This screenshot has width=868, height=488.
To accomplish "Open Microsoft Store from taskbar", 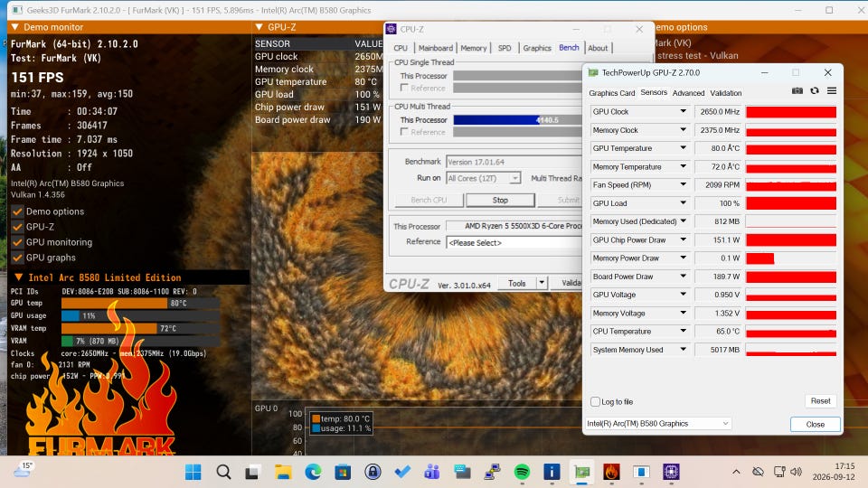I will click(x=343, y=472).
